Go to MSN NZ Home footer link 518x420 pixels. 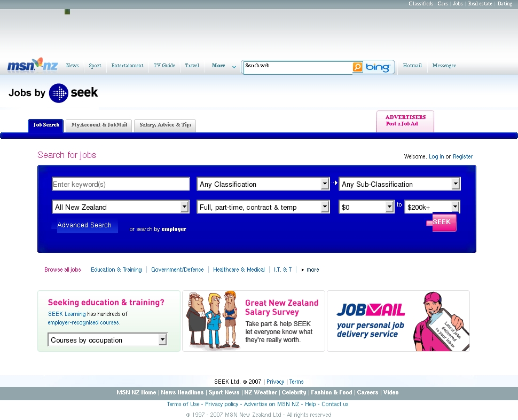point(136,392)
